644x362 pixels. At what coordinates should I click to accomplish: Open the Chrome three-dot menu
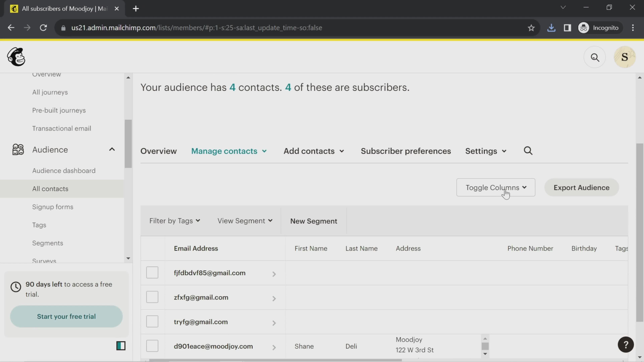click(x=633, y=28)
